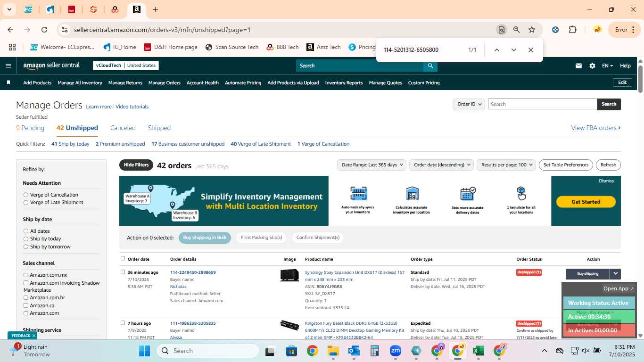
Task: Select order 114-2249450-2898659 checkbox
Action: pyautogui.click(x=123, y=272)
